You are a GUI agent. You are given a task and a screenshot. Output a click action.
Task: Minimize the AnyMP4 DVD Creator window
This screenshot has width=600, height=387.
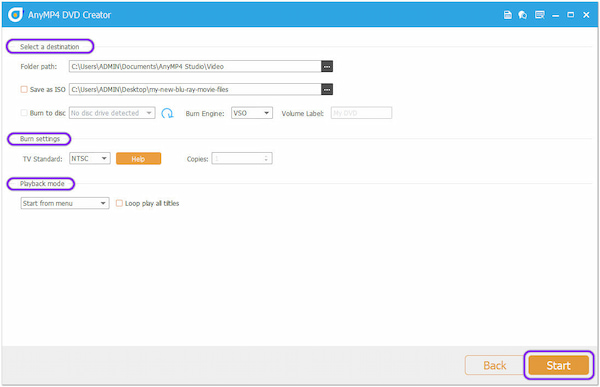(556, 15)
